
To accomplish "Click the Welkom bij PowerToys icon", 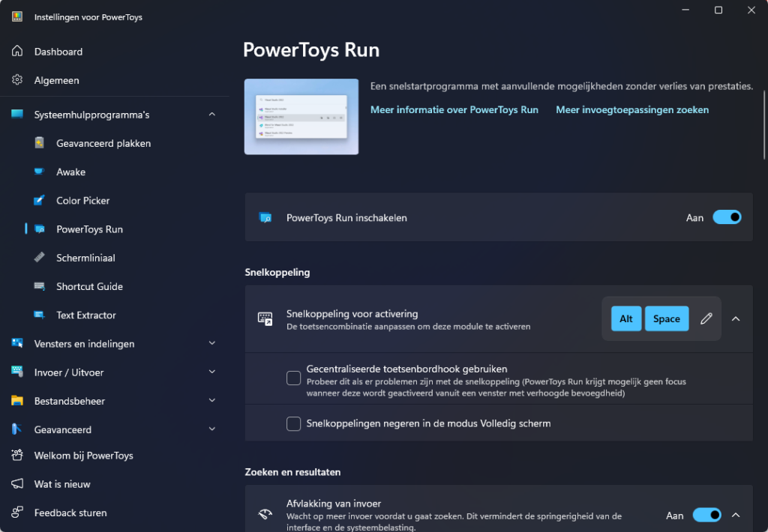I will coord(17,455).
